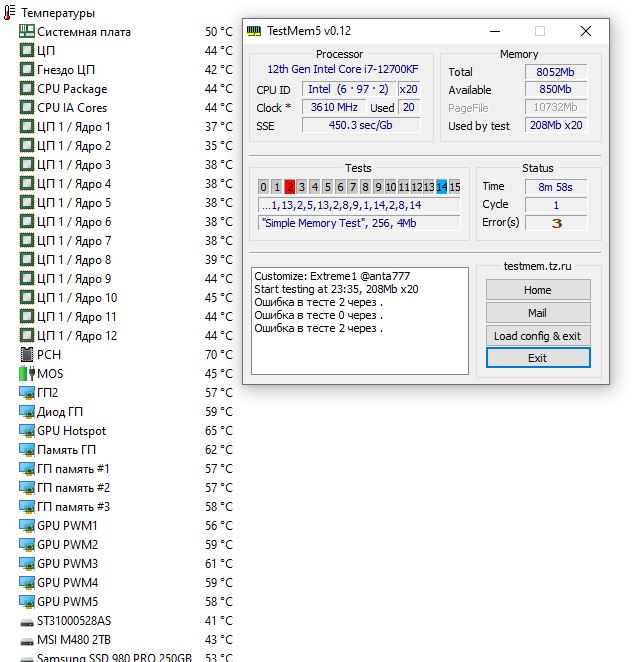Click the Clock value 3610 MHz
The height and width of the screenshot is (662, 644).
(334, 107)
